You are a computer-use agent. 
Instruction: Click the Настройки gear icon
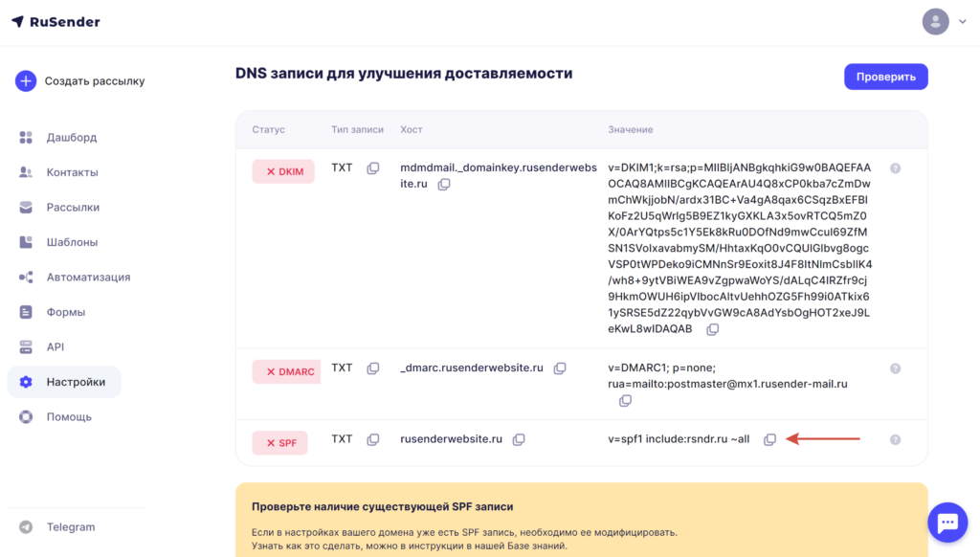click(x=26, y=382)
